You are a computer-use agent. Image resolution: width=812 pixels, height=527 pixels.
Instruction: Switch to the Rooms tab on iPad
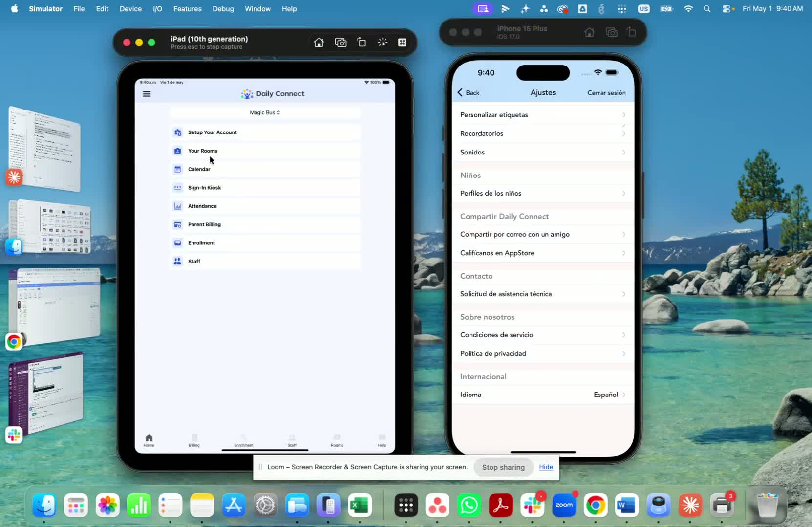click(337, 440)
